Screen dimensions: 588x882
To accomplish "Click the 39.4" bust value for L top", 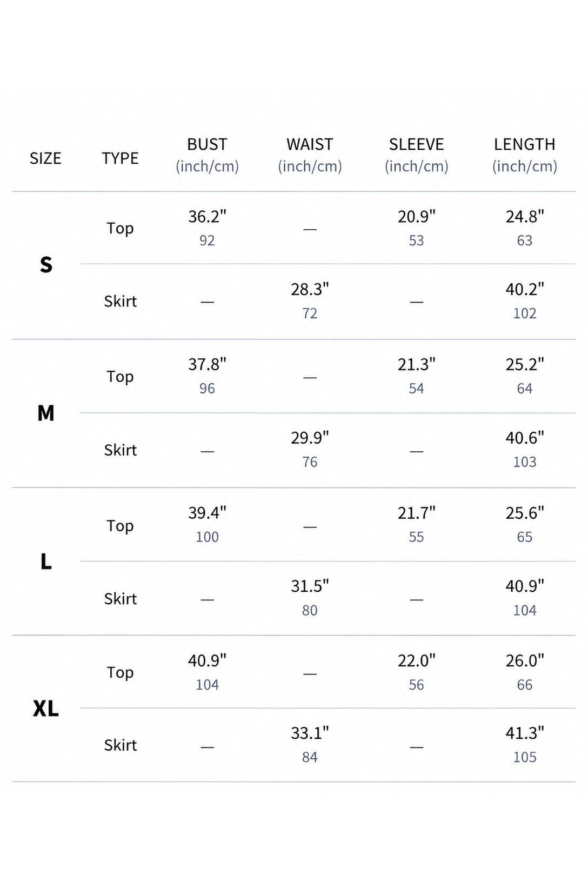I will tap(207, 513).
